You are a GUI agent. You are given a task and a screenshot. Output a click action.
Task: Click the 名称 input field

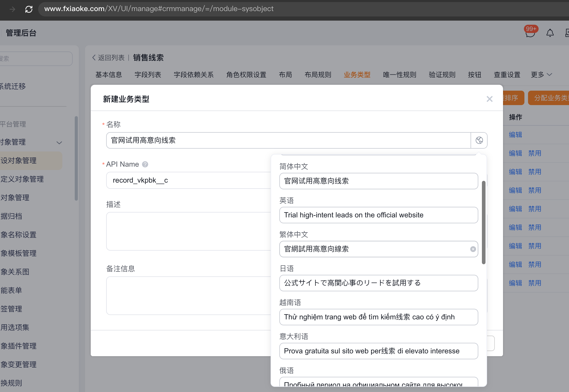(288, 140)
